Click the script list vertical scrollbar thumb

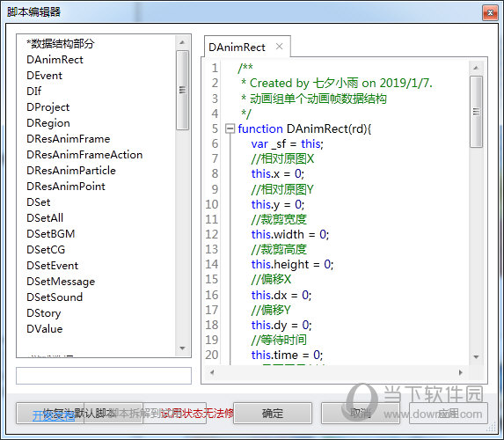pos(182,90)
